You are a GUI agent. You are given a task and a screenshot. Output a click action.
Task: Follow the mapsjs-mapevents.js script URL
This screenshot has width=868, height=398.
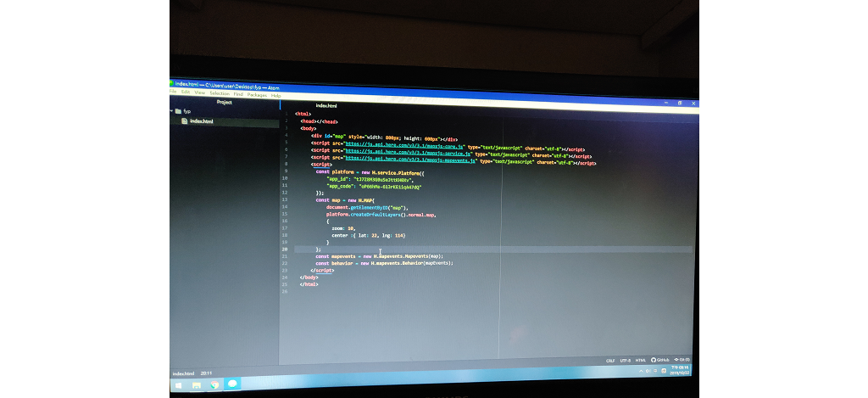[x=411, y=159]
